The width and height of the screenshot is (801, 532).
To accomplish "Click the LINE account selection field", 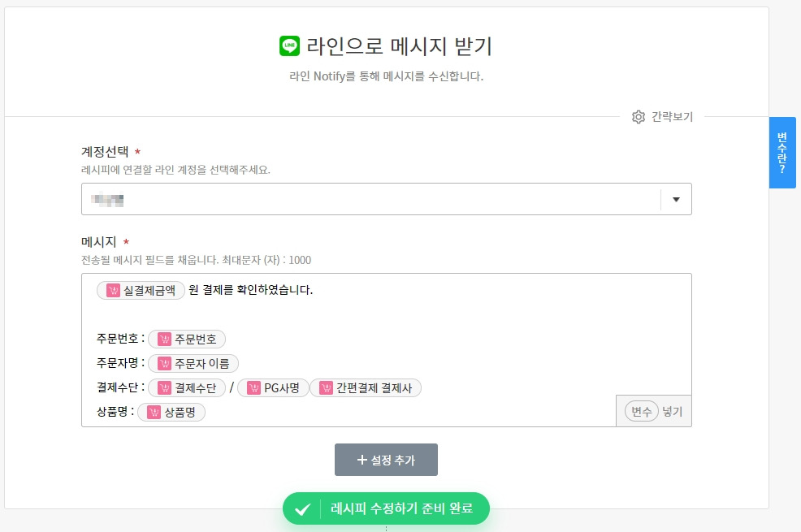I will point(370,199).
